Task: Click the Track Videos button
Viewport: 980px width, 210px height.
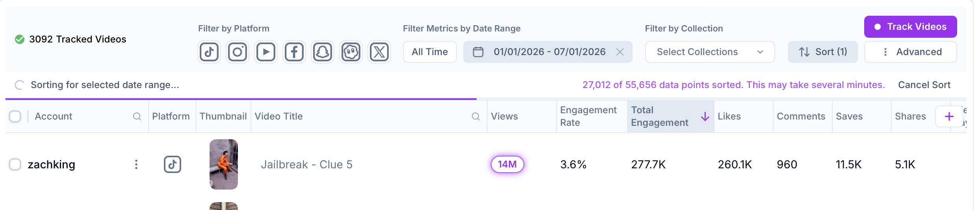Action: click(x=910, y=27)
